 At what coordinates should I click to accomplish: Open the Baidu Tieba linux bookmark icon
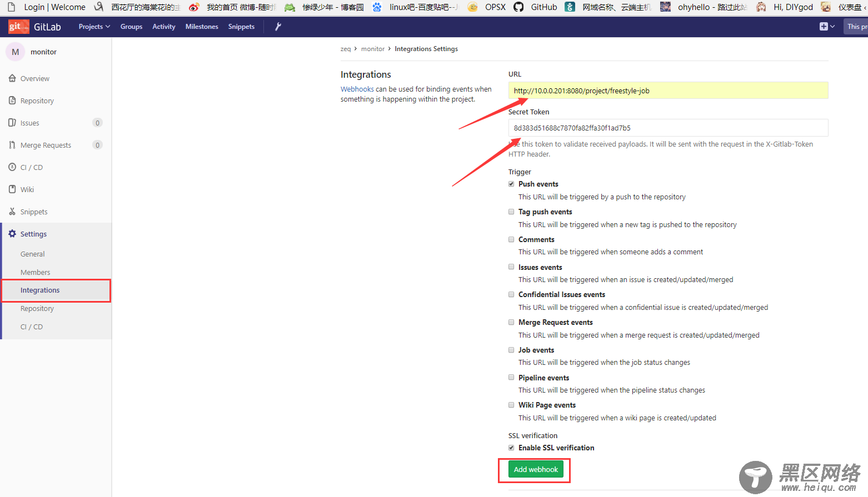[377, 7]
